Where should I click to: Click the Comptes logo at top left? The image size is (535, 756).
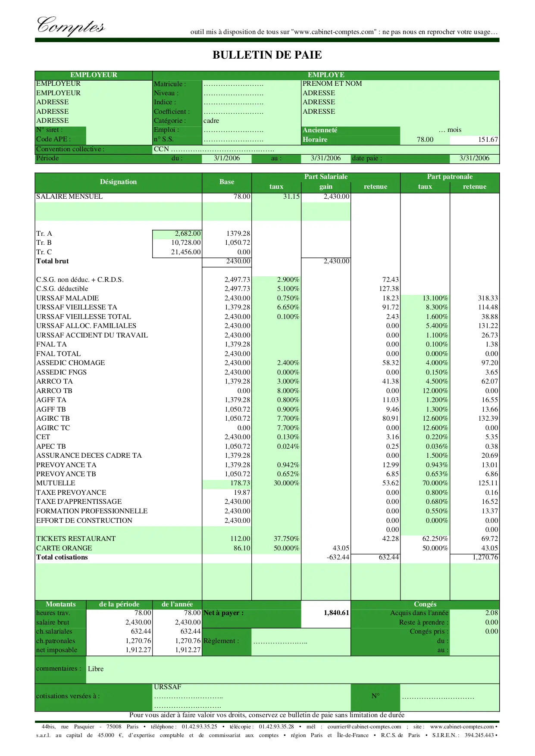point(71,25)
